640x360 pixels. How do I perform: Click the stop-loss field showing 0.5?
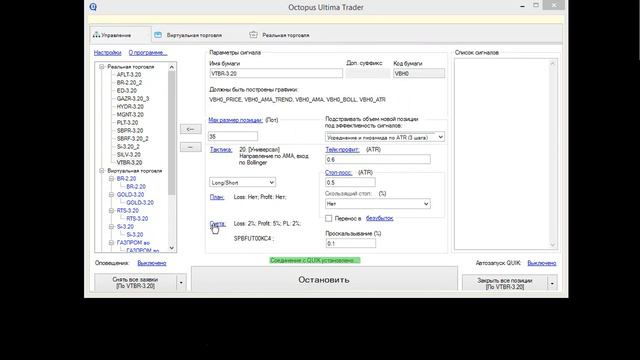[350, 182]
